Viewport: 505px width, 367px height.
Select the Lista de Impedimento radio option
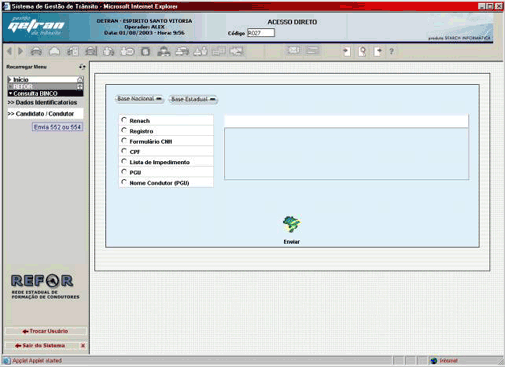click(124, 161)
